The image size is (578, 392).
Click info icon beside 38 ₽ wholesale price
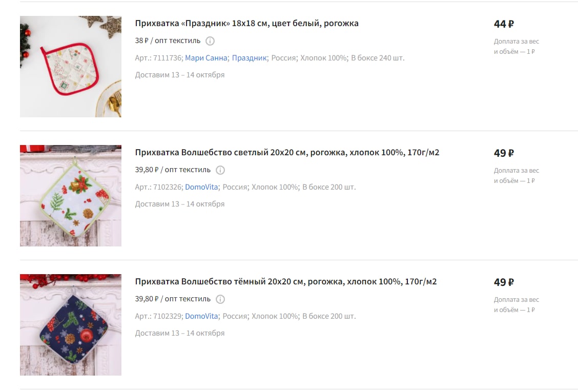210,41
